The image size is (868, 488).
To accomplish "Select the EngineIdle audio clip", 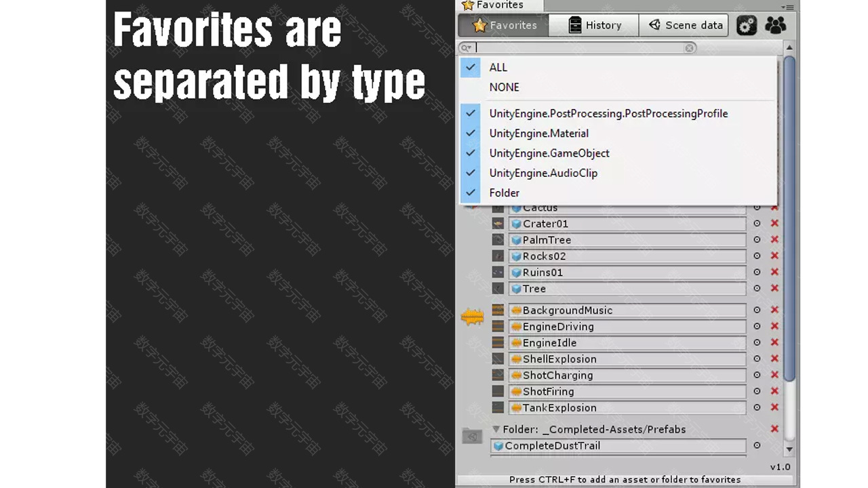I will click(627, 343).
